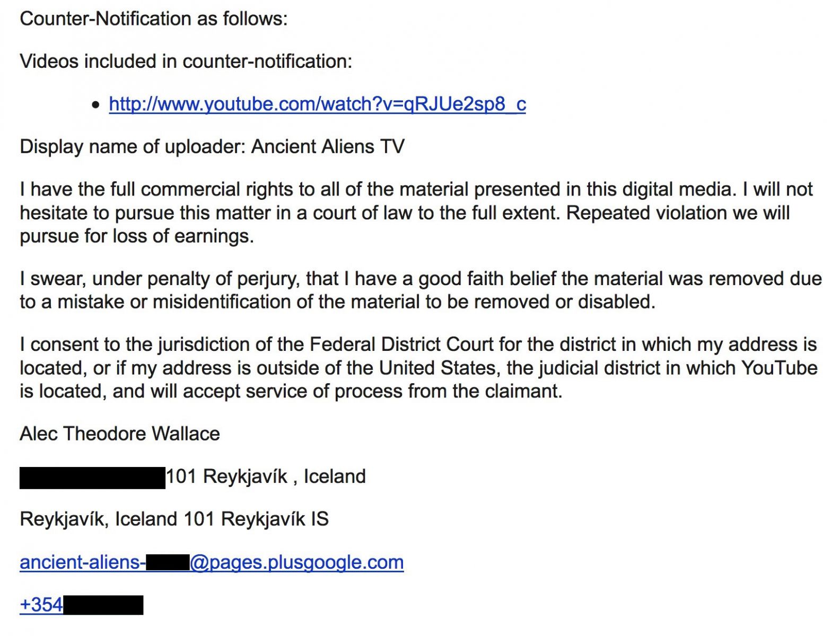Open the YouTube watch video link
The width and height of the screenshot is (840, 636).
coord(317,104)
